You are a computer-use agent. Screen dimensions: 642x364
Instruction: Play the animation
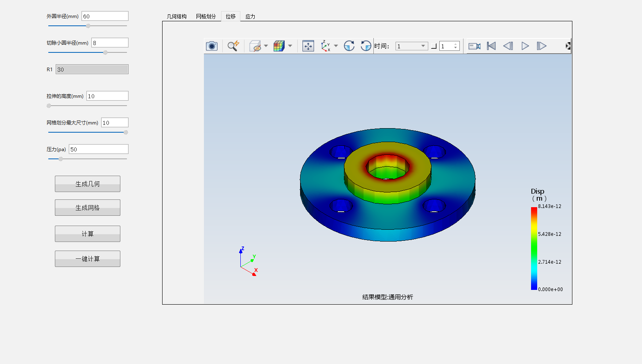525,46
